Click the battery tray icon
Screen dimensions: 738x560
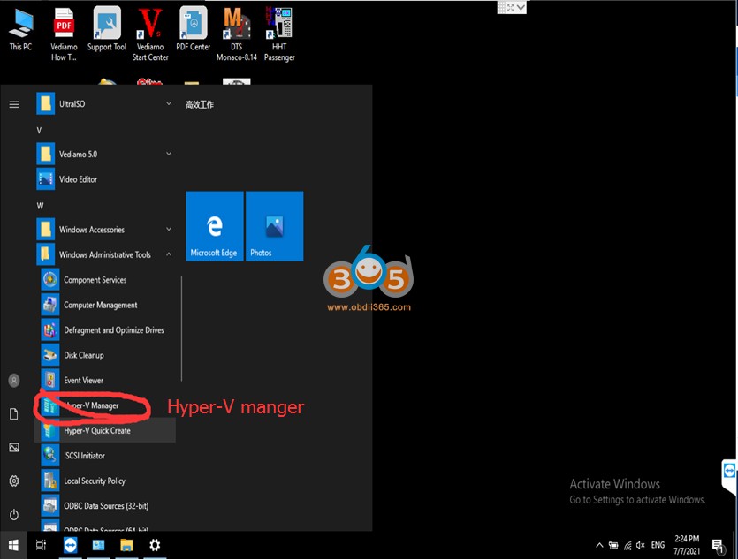(613, 545)
